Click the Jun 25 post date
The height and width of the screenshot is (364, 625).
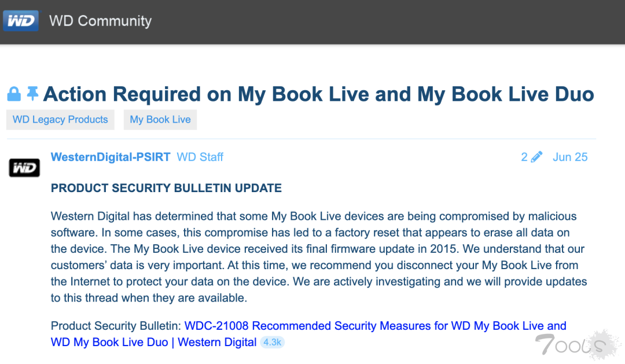[570, 157]
